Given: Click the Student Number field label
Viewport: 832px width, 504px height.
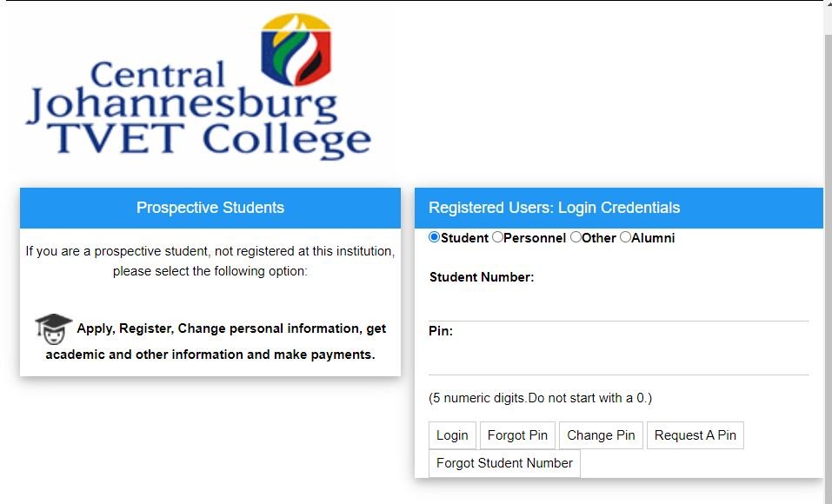Looking at the screenshot, I should click(x=481, y=277).
